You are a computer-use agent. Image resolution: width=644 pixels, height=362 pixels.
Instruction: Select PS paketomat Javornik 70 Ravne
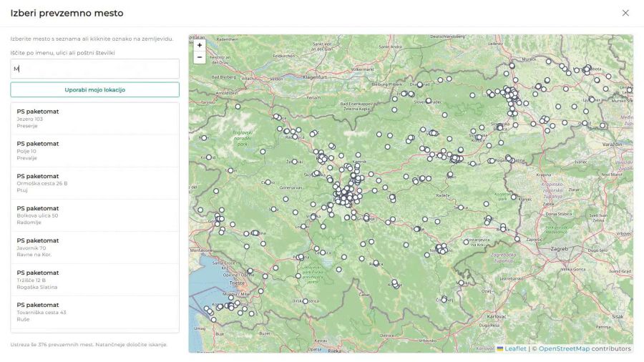[95, 248]
